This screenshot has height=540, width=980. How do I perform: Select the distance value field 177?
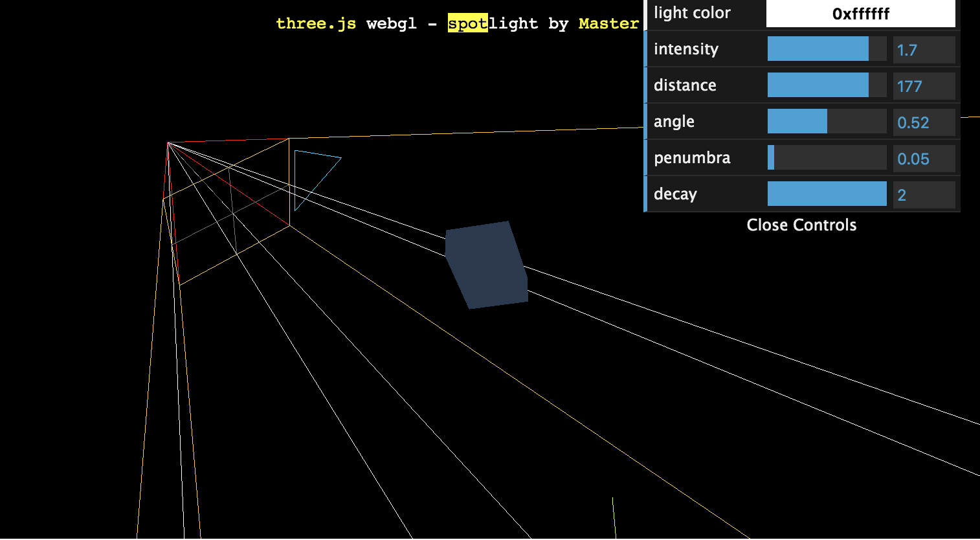pos(924,86)
